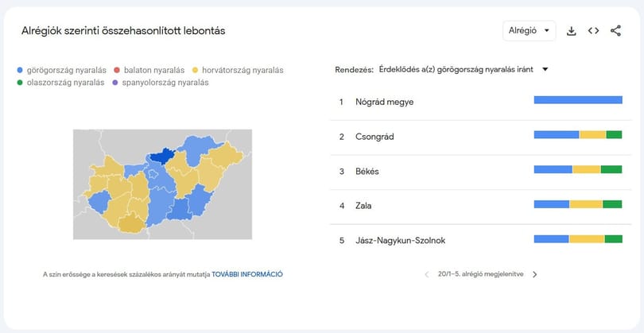644x333 pixels.
Task: Click the TOVÁBBI INFORMÁCIÓ link
Action: click(247, 274)
